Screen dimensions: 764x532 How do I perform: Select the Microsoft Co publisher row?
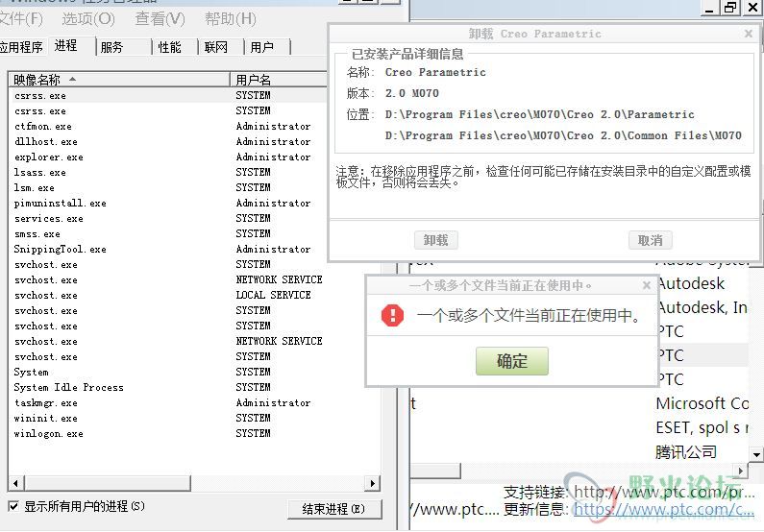pyautogui.click(x=702, y=403)
